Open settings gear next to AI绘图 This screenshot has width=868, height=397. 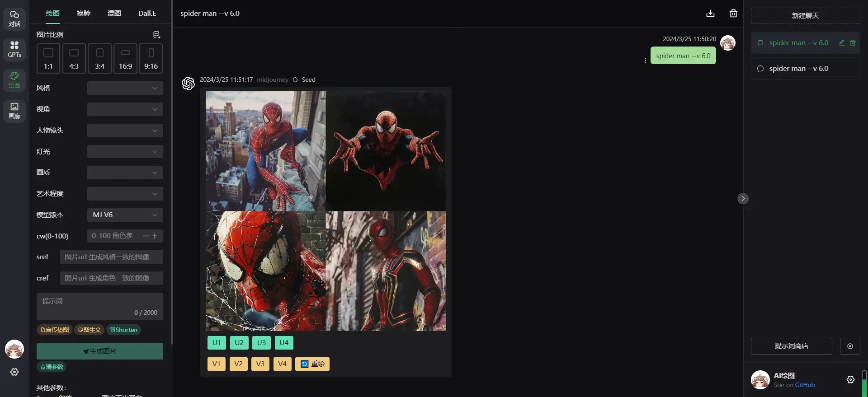click(850, 380)
